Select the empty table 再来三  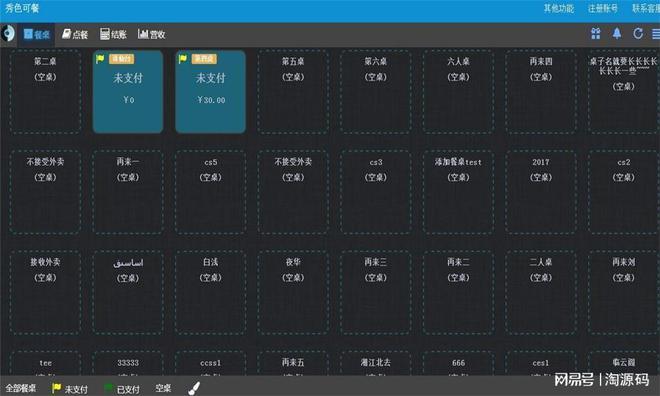(x=375, y=292)
